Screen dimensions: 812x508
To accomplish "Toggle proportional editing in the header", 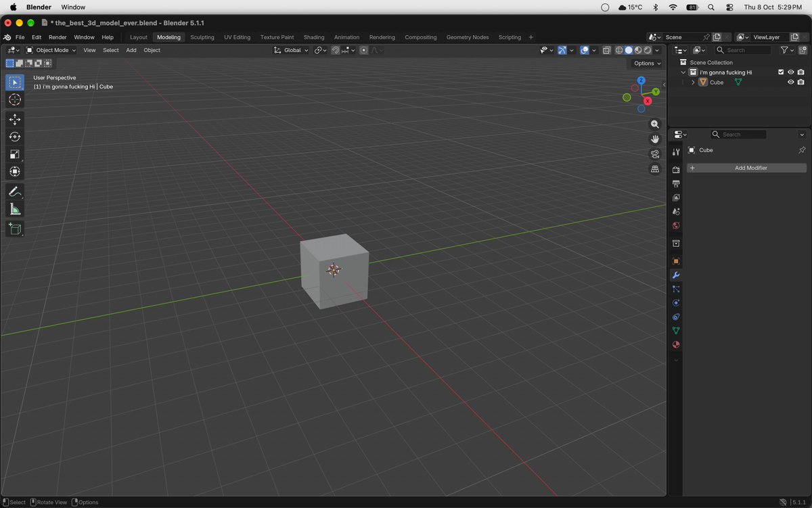I will pos(364,50).
